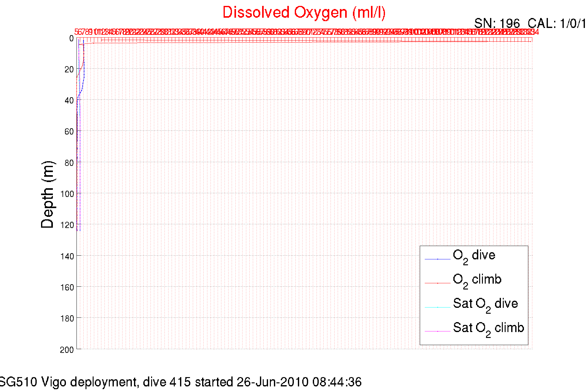The image size is (588, 392).
Task: Click the 120 depth tick label
Action: 67,225
